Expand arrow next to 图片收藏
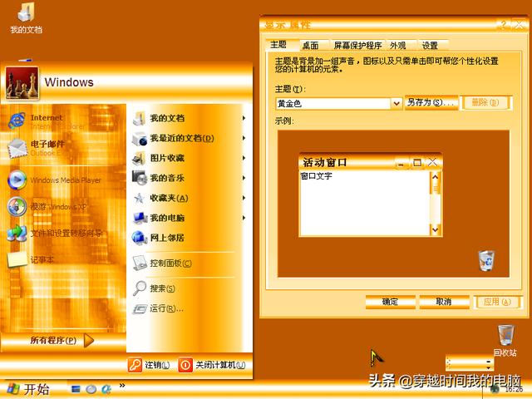Screen dimensions: 532x399 [244, 158]
